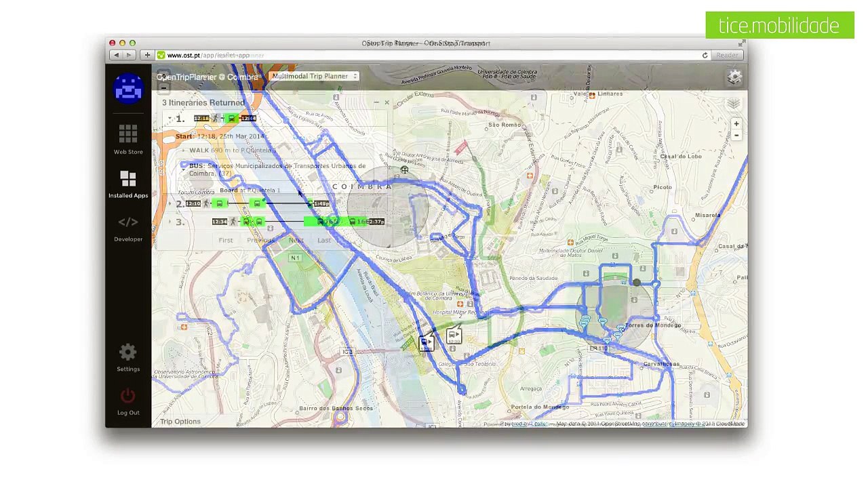
Task: Close the itineraries results panel
Action: coord(387,103)
